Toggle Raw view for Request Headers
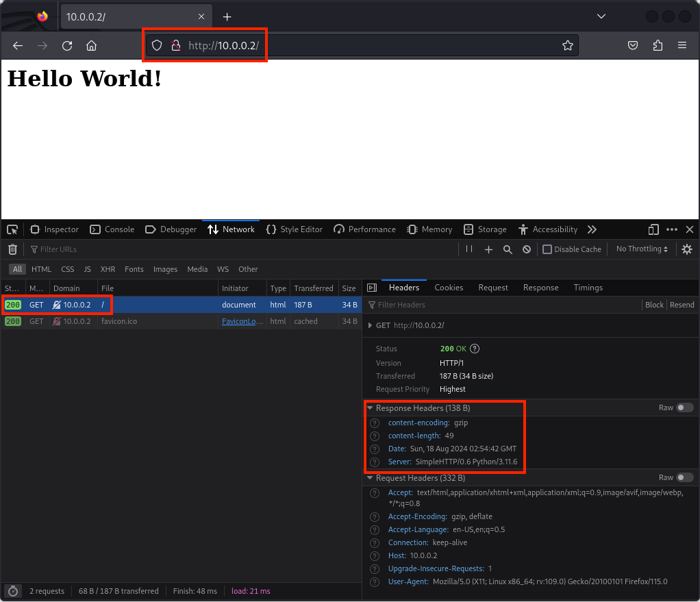700x602 pixels. point(684,477)
